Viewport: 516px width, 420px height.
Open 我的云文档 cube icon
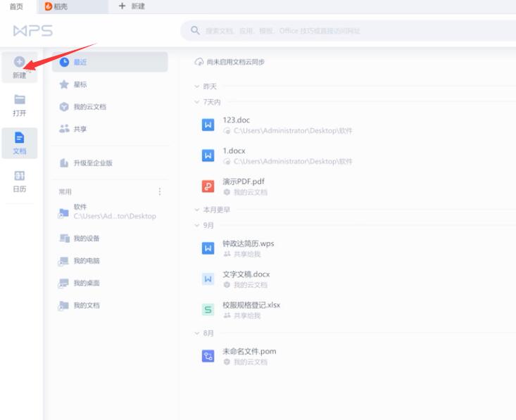coord(64,107)
